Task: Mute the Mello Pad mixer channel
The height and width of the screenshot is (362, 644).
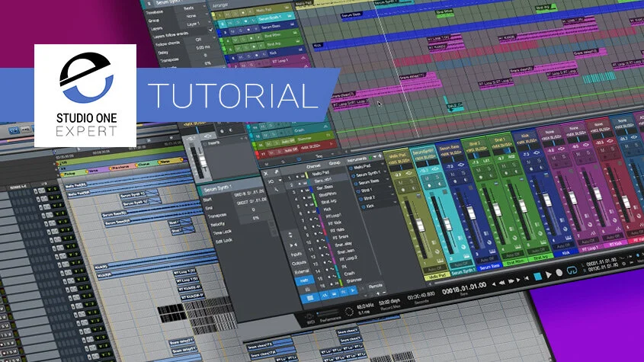Action: click(x=399, y=184)
